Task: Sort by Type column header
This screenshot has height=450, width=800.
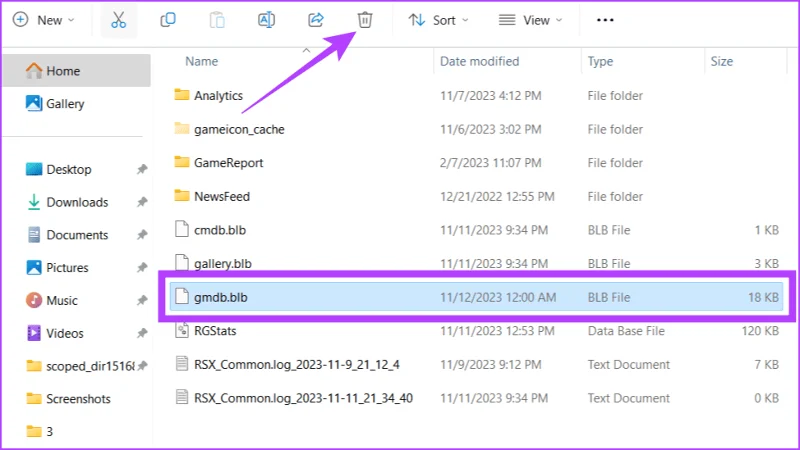Action: (x=600, y=61)
